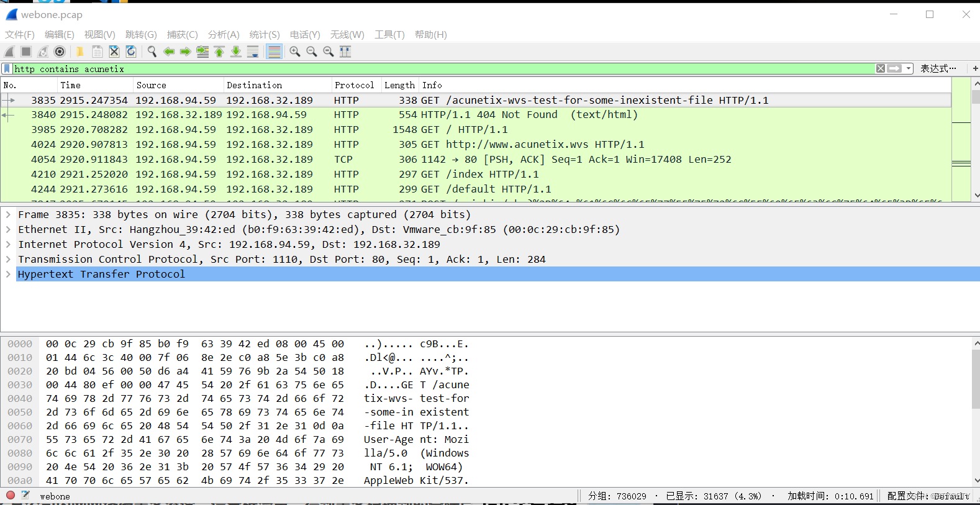The image size is (980, 505).
Task: Open the 捕获(C) menu
Action: 183,35
